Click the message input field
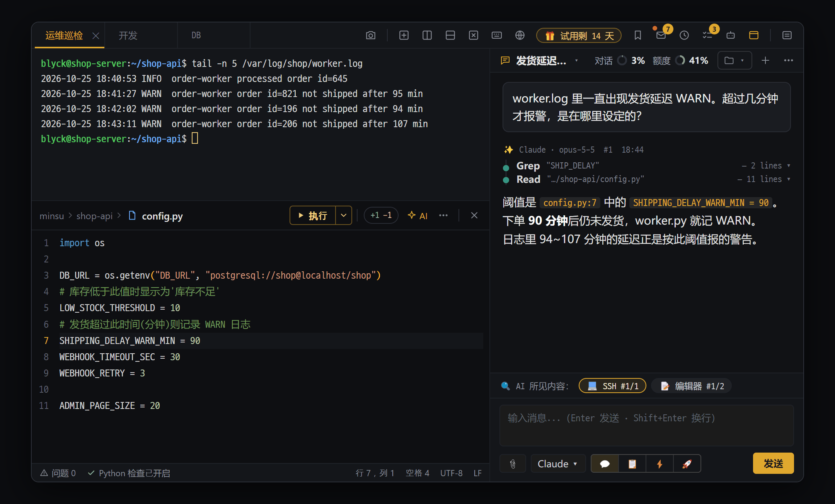The height and width of the screenshot is (504, 835). 646,426
